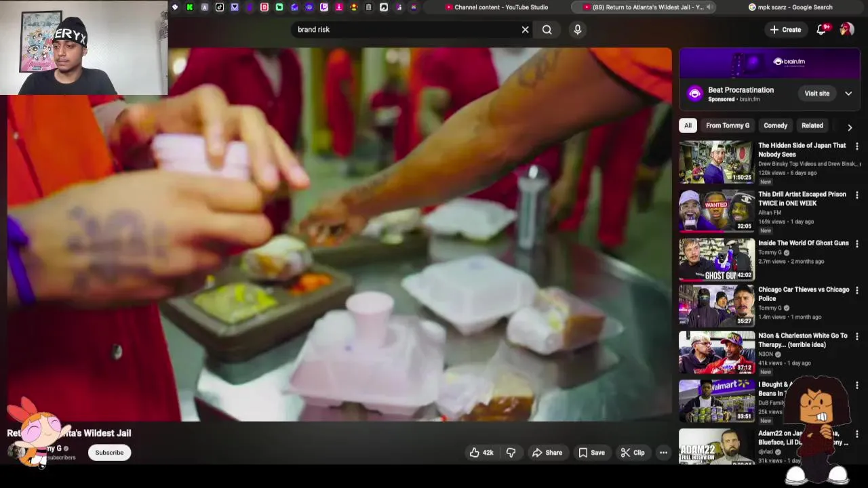Click the N3ON channel name

click(766, 354)
